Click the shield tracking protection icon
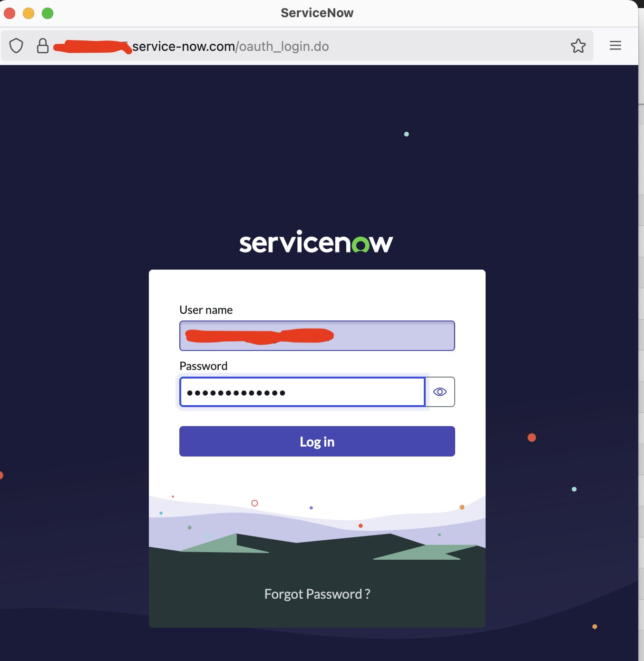The height and width of the screenshot is (661, 644). pyautogui.click(x=16, y=46)
